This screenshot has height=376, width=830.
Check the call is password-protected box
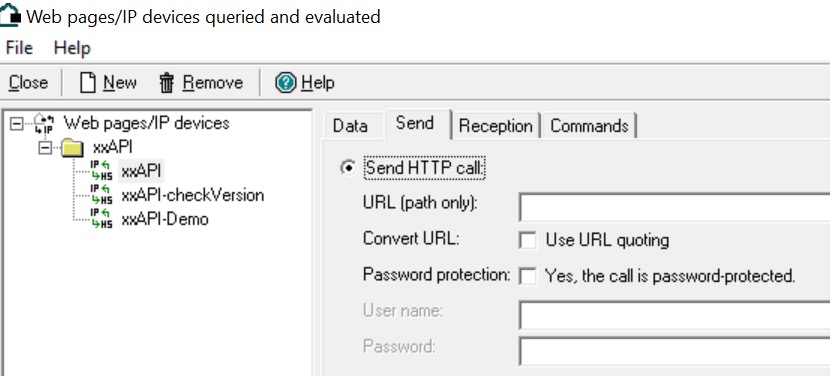(x=528, y=275)
